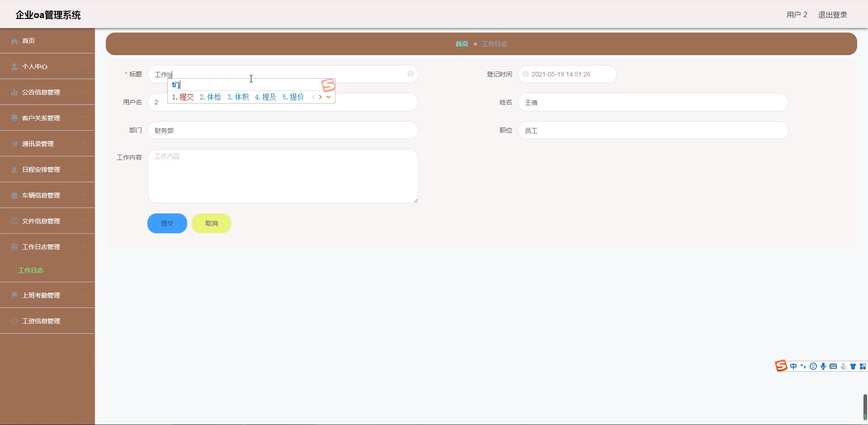Screen dimensions: 868x425
Task: Collapse the 工作日志管理 menu chevron
Action: tap(83, 246)
